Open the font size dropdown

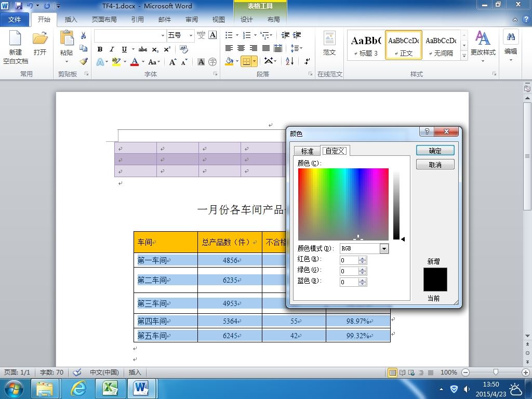click(191, 35)
